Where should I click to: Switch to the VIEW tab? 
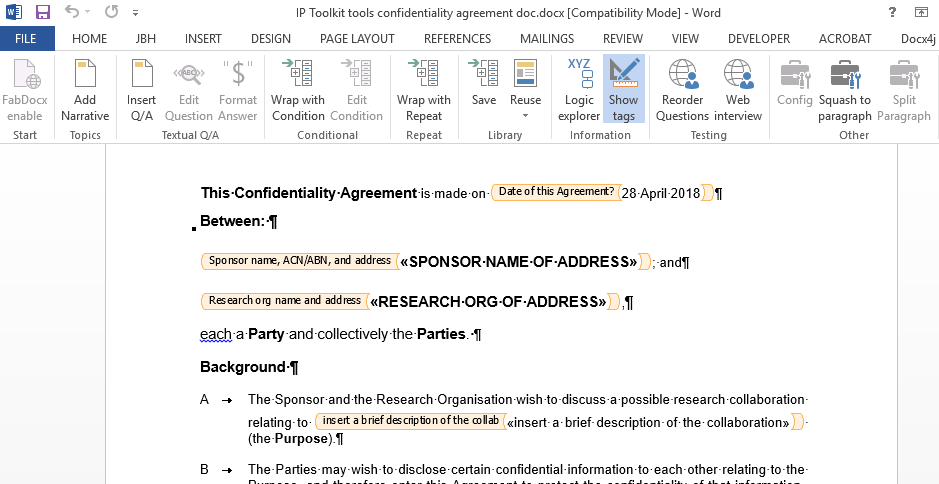point(685,39)
